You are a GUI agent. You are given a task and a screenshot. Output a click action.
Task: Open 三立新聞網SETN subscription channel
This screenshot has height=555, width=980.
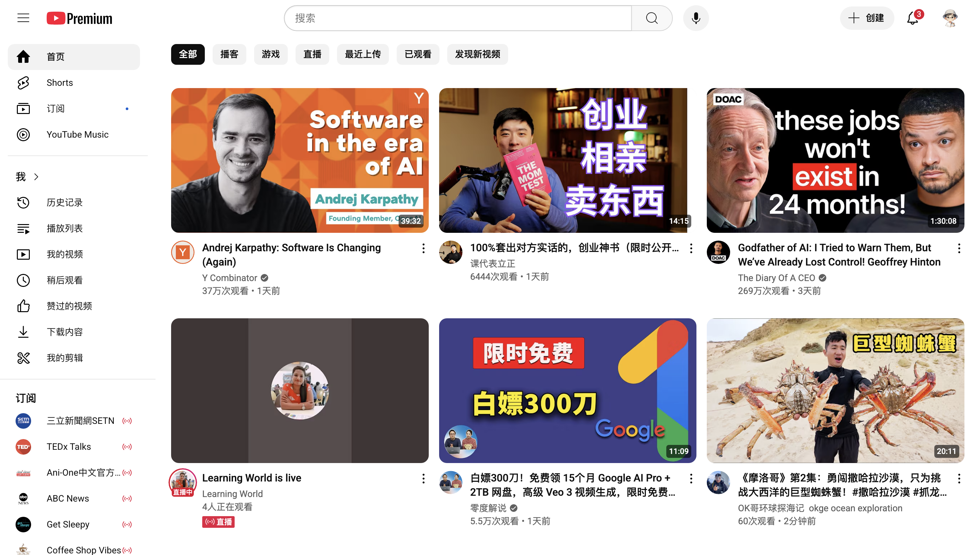[74, 421]
